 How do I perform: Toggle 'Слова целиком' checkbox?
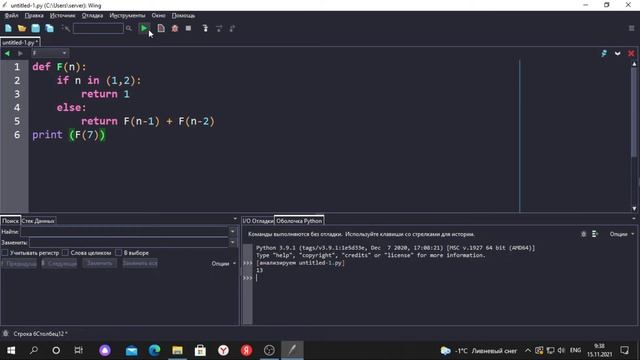point(65,253)
